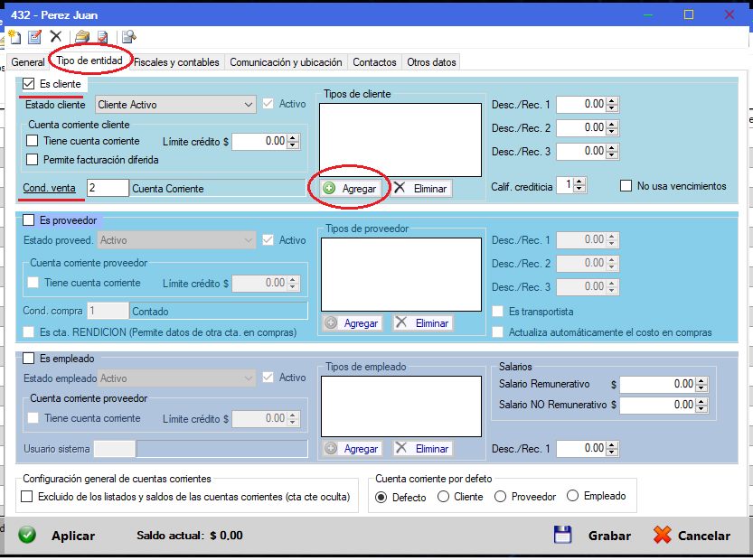
Task: Check the Es proveedor checkbox
Action: point(29,220)
